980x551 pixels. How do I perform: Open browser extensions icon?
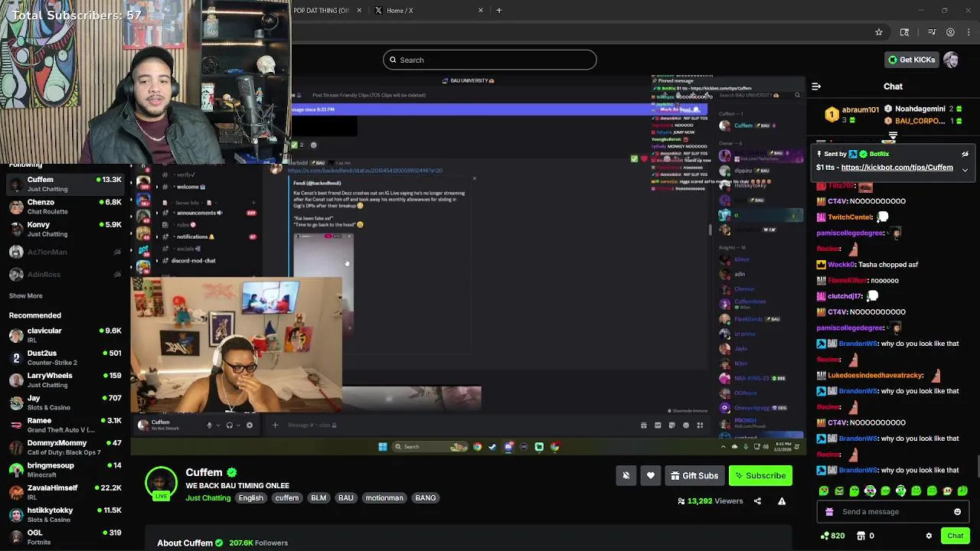point(904,32)
